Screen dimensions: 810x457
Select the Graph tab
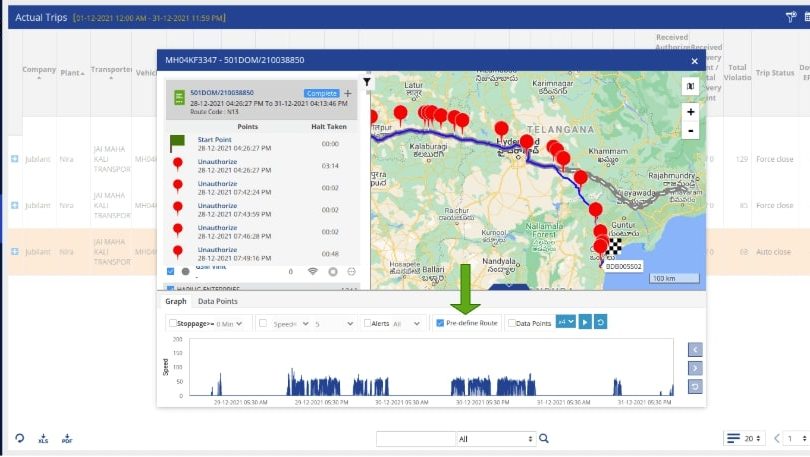coord(176,301)
